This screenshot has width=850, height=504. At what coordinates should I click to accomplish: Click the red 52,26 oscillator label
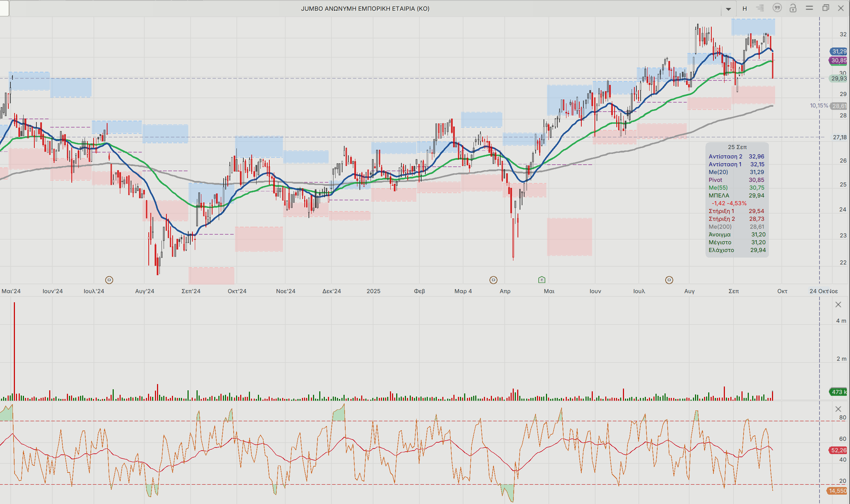[838, 450]
